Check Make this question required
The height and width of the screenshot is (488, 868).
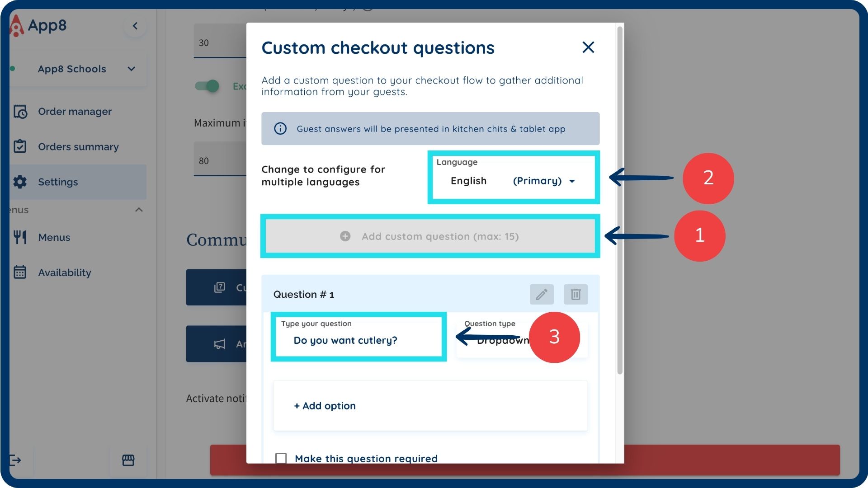pos(281,458)
